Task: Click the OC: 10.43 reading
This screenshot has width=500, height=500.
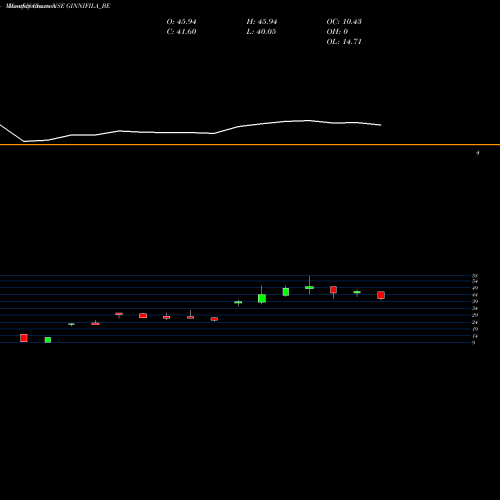Action: pyautogui.click(x=344, y=22)
